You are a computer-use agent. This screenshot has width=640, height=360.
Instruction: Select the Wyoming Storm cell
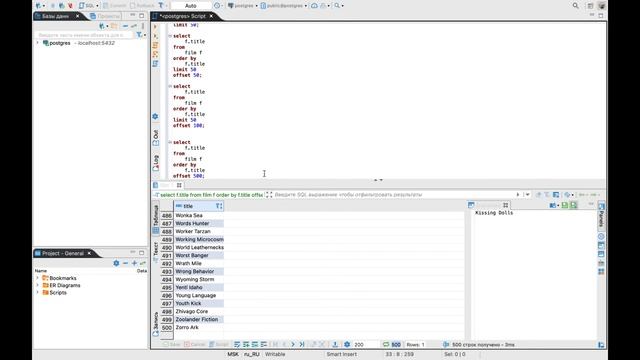199,280
